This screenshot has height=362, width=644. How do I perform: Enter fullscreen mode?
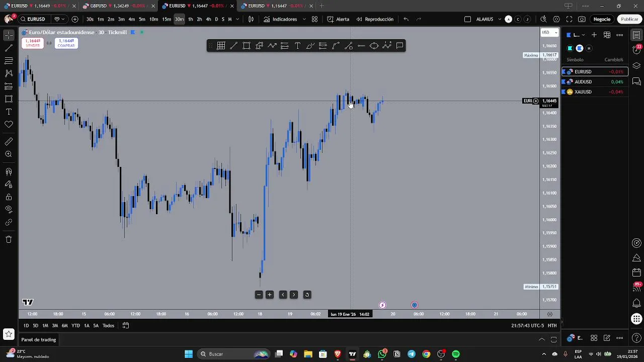click(569, 19)
